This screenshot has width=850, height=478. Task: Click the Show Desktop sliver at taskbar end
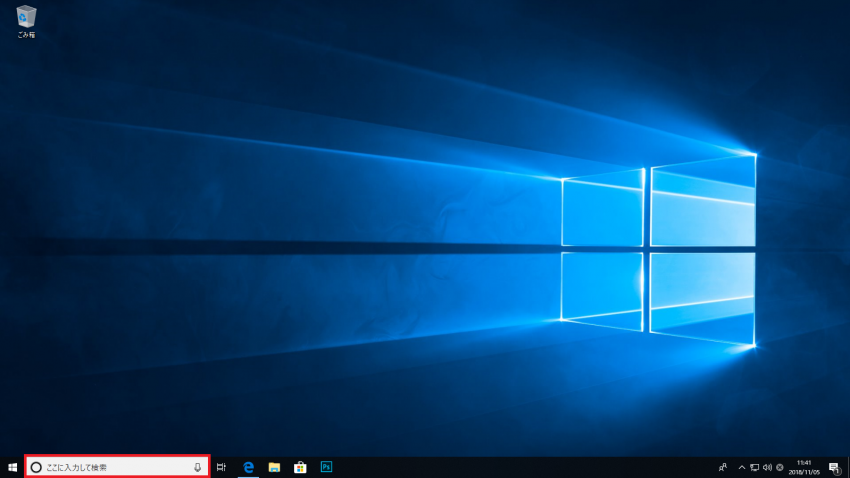(x=848, y=467)
